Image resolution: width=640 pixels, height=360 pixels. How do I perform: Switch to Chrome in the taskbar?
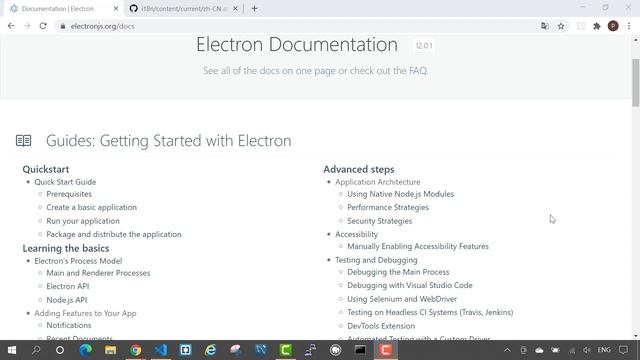coord(136,350)
